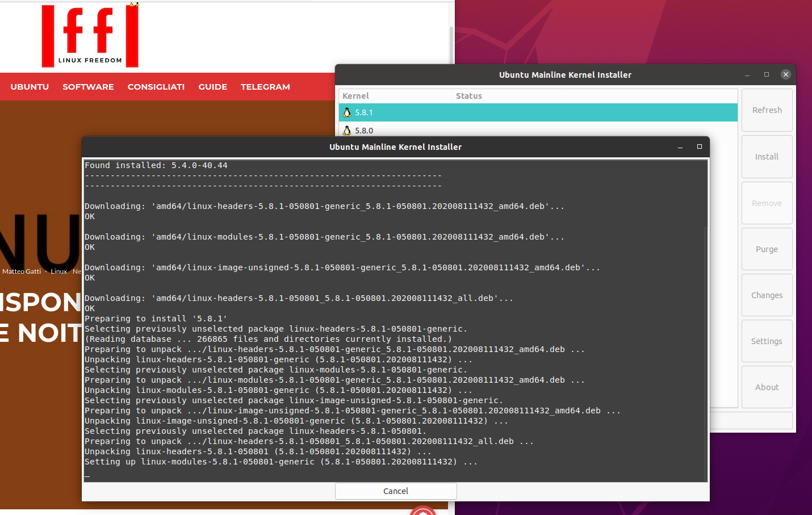Install the selected kernel
This screenshot has width=812, height=515.
tap(767, 156)
